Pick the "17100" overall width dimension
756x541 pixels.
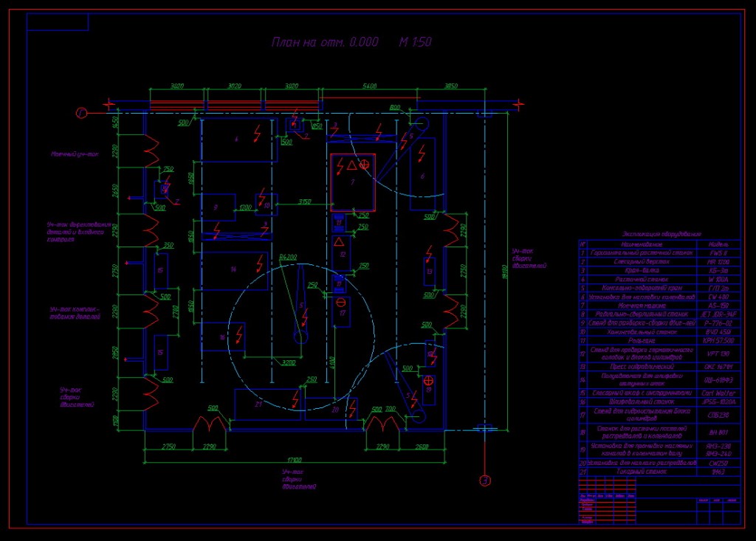294,460
